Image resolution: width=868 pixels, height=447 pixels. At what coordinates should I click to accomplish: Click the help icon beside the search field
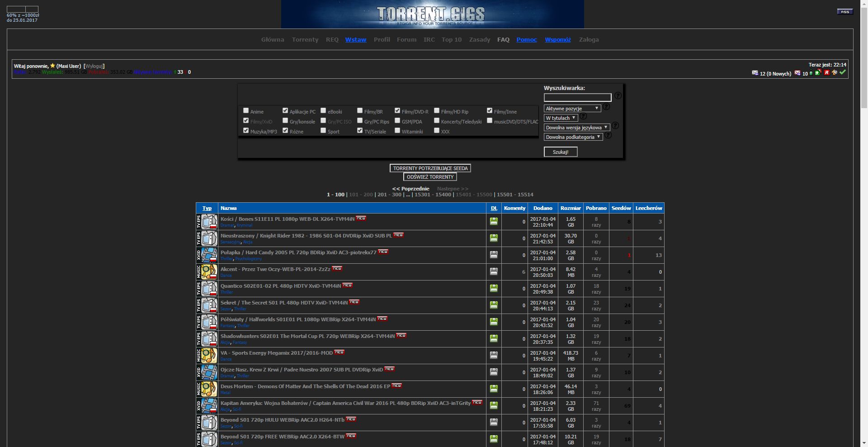[618, 96]
